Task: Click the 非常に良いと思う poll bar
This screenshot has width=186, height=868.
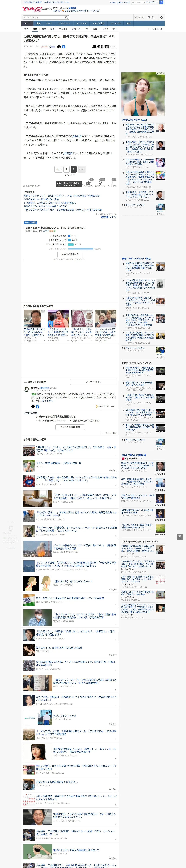Action: [x=69, y=236]
